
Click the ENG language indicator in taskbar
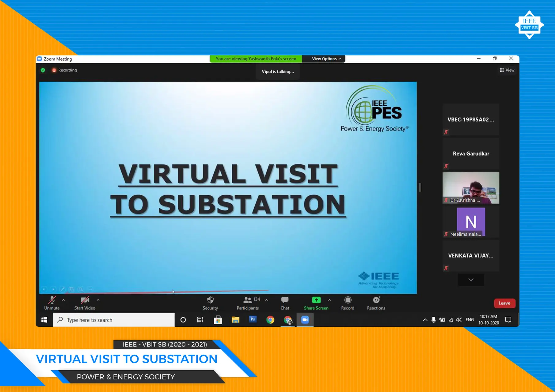click(x=469, y=320)
